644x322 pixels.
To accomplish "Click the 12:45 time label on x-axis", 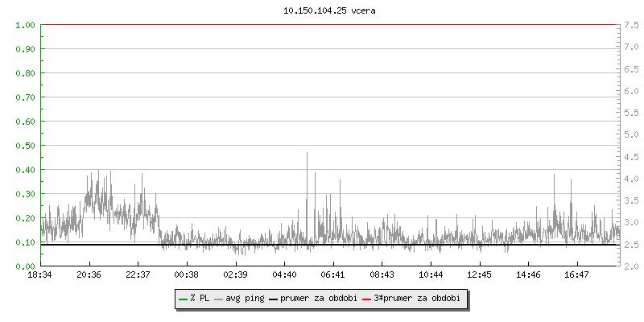I will click(479, 275).
